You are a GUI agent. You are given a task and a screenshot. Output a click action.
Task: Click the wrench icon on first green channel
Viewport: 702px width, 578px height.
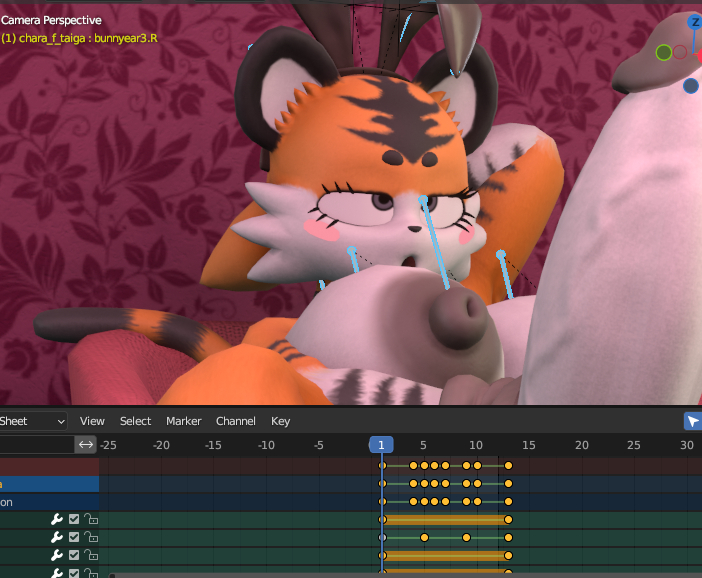tap(57, 519)
